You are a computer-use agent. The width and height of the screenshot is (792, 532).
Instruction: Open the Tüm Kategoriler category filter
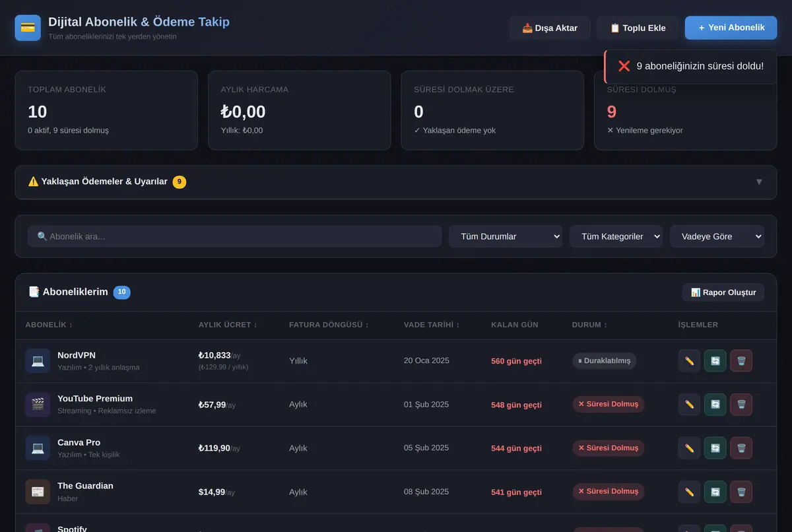[616, 236]
